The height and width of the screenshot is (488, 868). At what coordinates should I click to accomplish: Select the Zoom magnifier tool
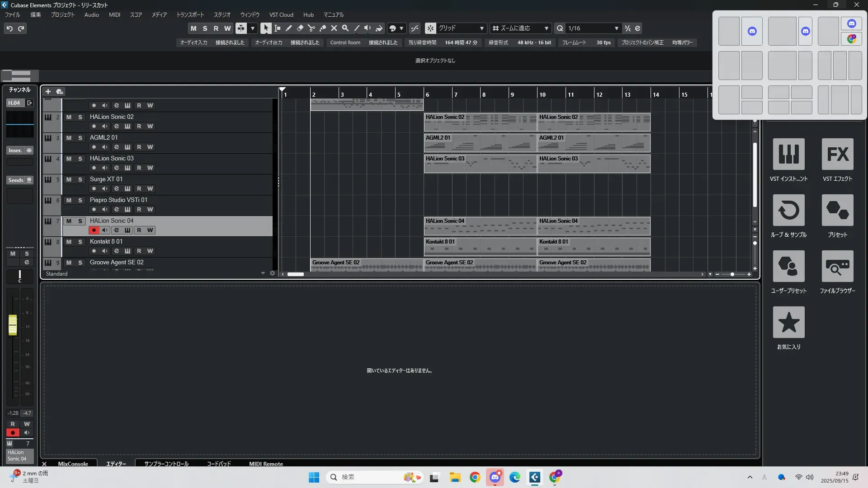click(x=345, y=28)
